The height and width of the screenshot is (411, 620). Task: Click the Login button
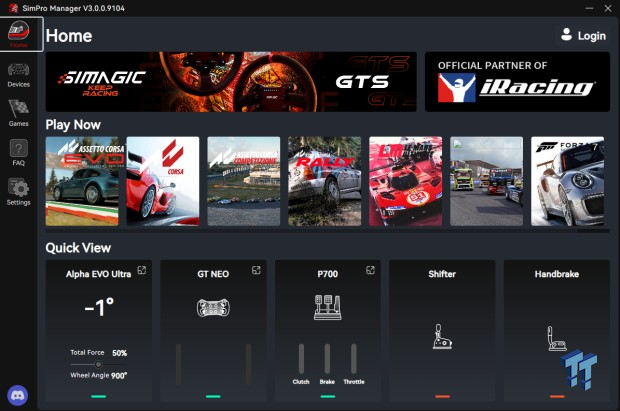point(583,36)
